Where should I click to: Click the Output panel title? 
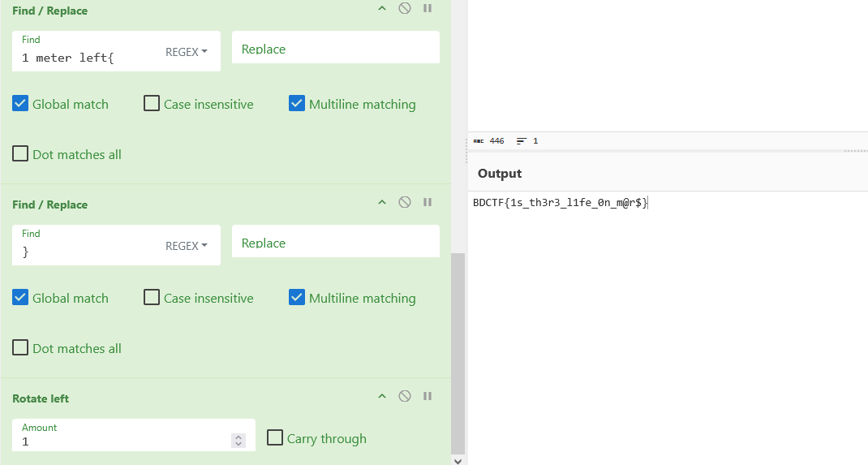click(500, 174)
